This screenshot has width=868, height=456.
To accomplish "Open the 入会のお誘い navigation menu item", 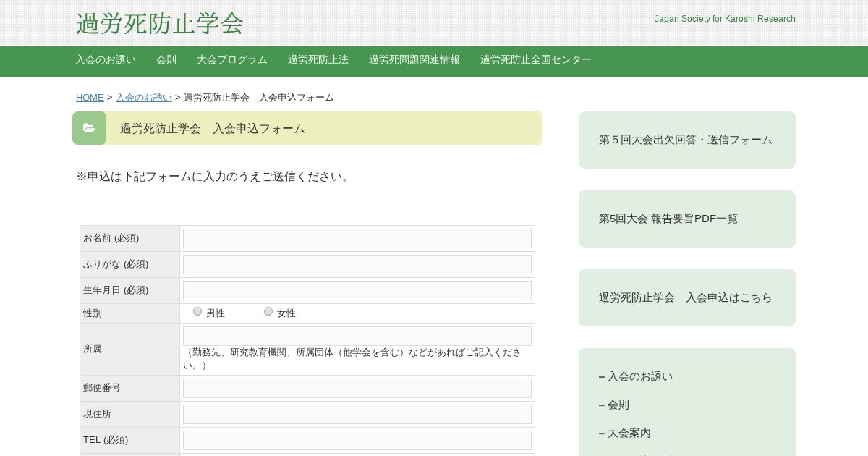I will 106,60.
